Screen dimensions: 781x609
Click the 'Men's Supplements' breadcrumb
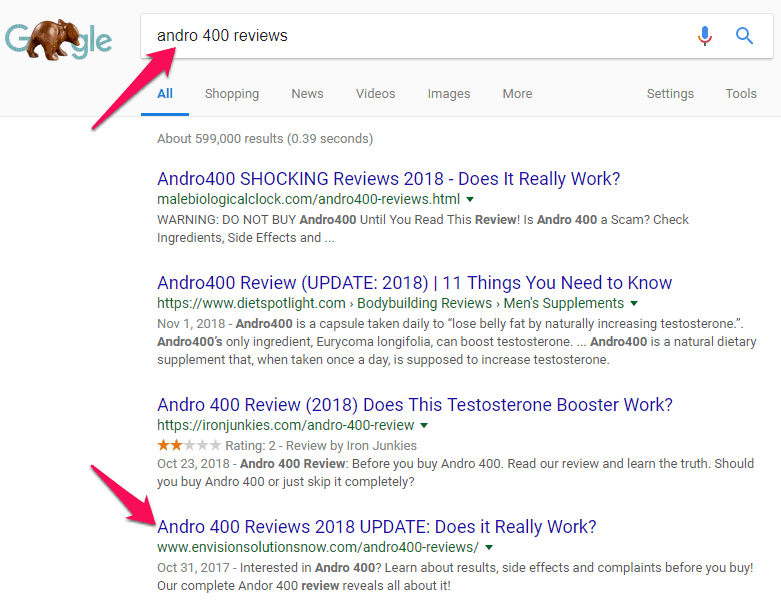[x=563, y=303]
